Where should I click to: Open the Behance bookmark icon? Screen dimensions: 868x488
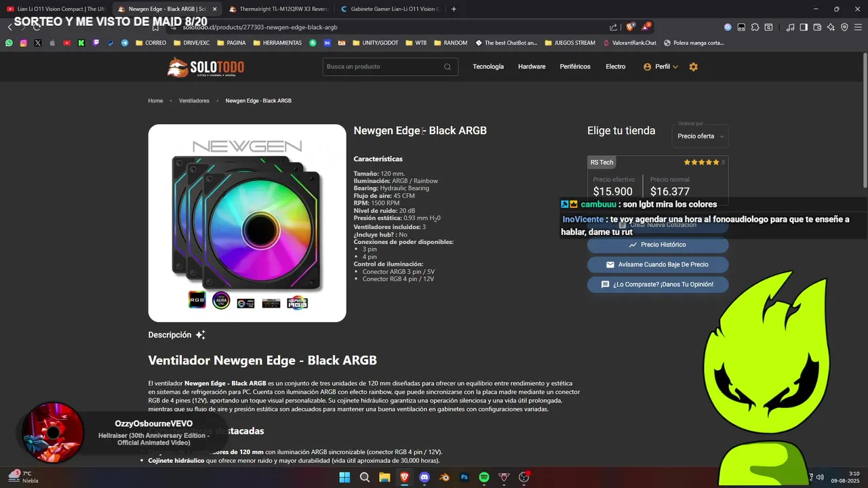[x=327, y=43]
